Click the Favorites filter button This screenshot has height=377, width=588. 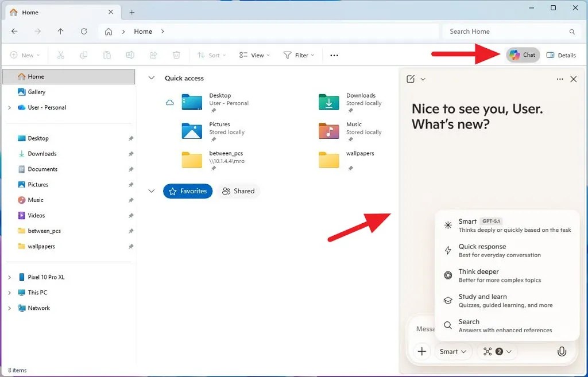click(187, 191)
